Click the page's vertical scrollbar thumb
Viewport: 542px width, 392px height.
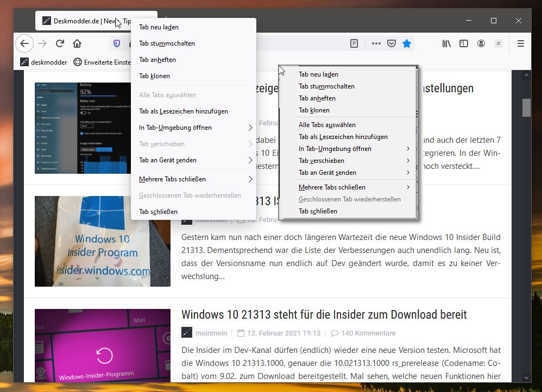pos(526,108)
